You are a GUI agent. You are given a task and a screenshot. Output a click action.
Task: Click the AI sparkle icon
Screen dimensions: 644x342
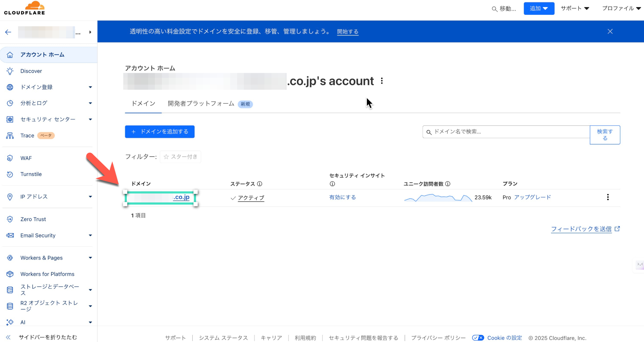pyautogui.click(x=10, y=322)
